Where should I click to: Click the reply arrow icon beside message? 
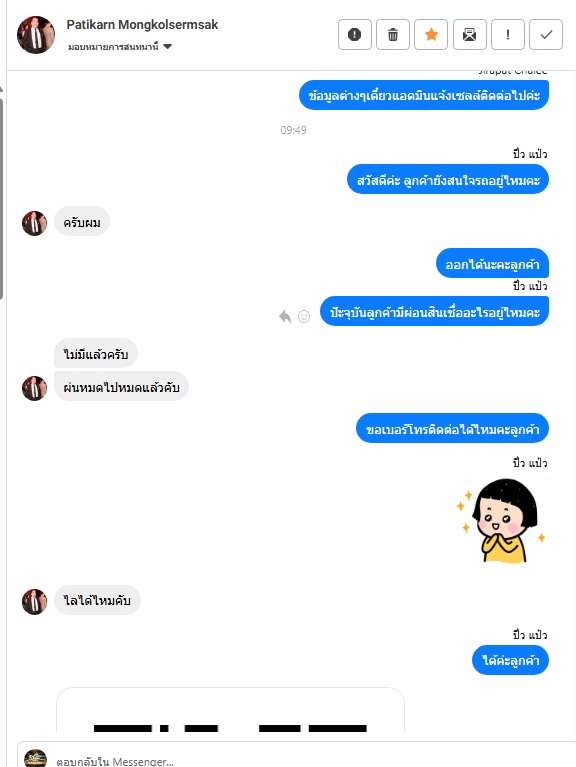point(285,316)
